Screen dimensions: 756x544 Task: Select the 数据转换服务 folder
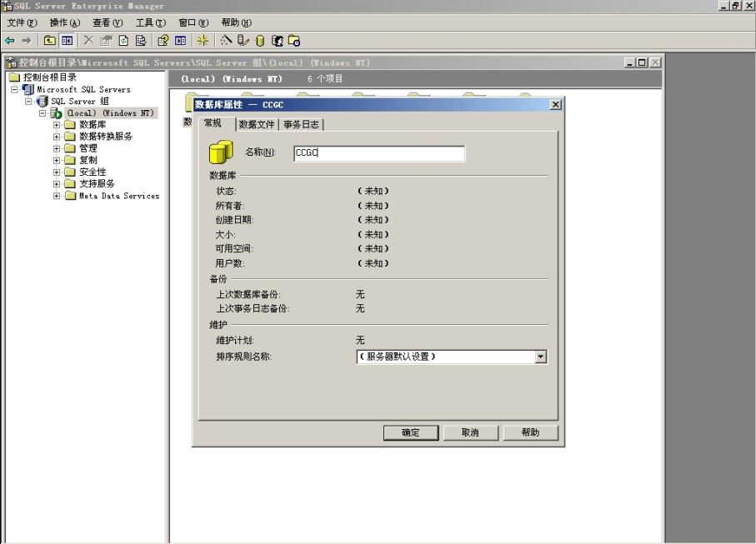point(106,137)
